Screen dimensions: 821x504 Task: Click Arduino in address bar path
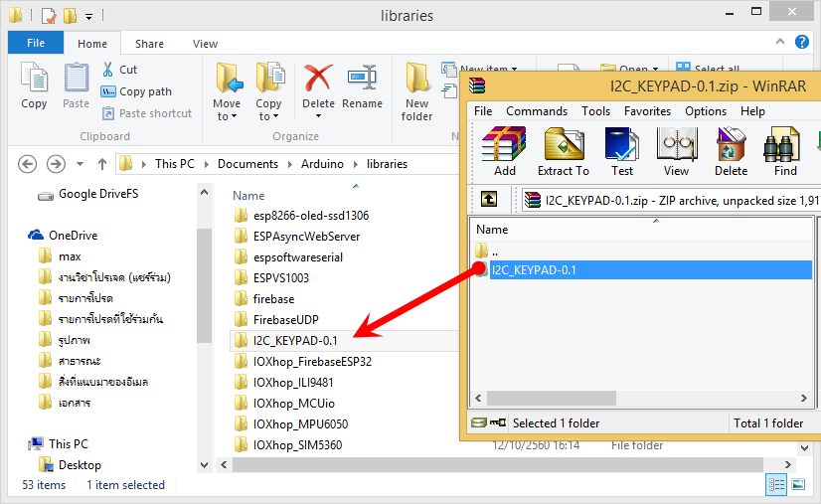click(x=322, y=164)
